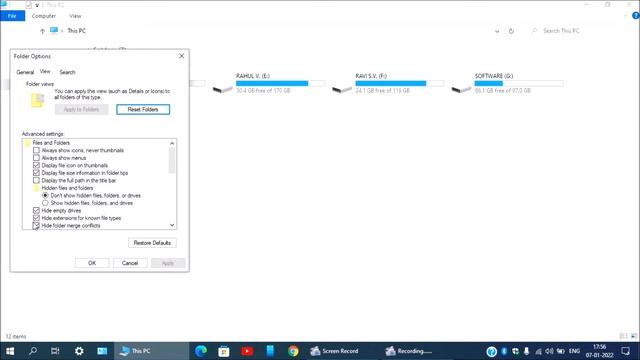The image size is (640, 360).
Task: Uncheck Hide extensions for known file types
Action: click(x=36, y=218)
